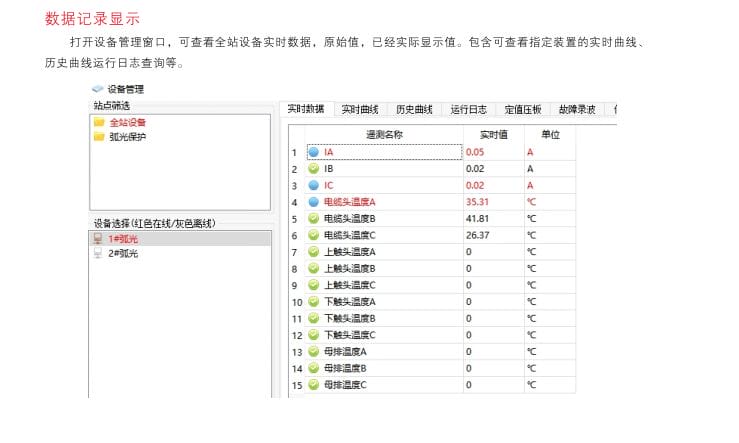Click the green check icon for 电缆头温度B
739x443 pixels.
click(313, 218)
